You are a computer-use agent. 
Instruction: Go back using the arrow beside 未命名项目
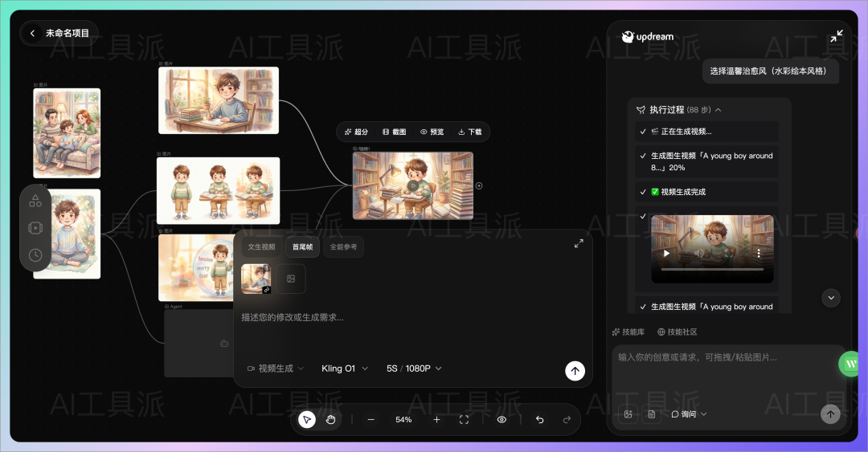tap(33, 33)
